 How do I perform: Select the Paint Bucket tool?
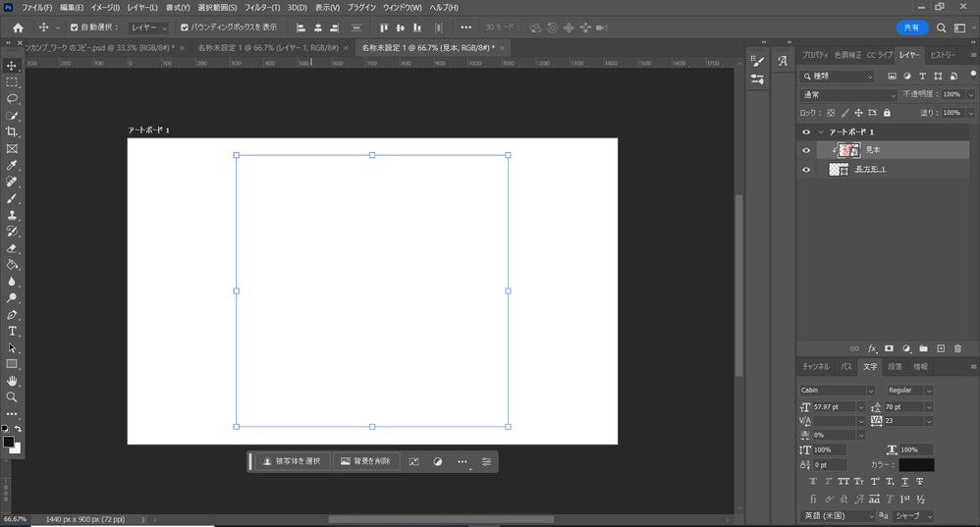tap(12, 265)
